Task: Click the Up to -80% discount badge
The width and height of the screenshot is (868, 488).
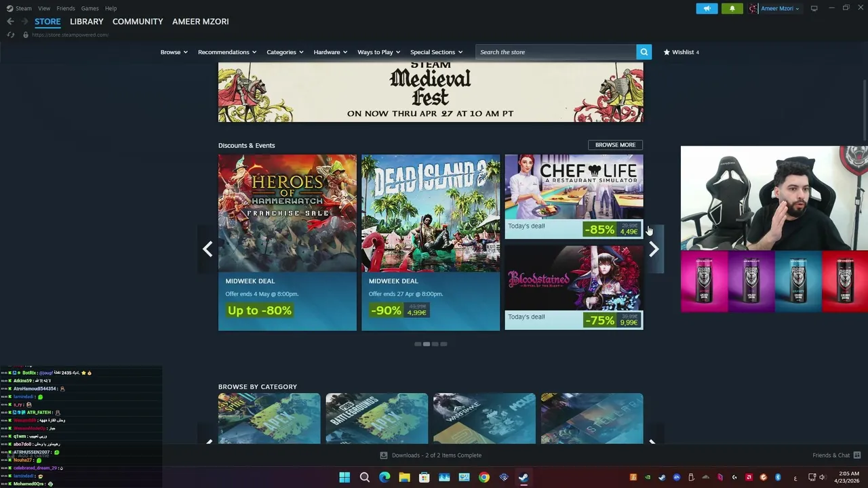Action: pos(260,310)
